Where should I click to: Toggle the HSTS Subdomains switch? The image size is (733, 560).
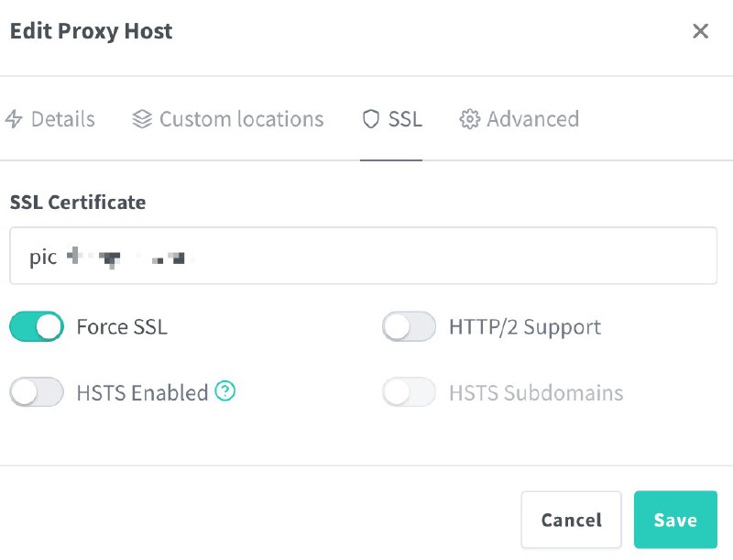409,392
